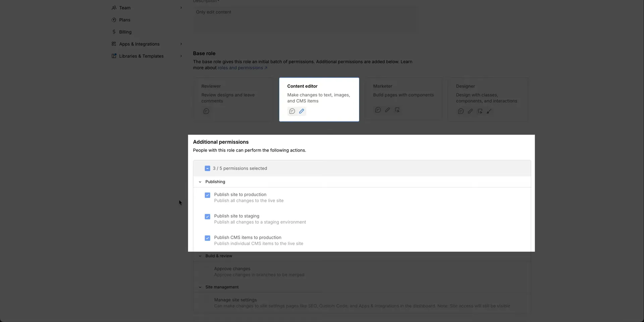Click 'Publish individual CMS items to the live site' text
The height and width of the screenshot is (322, 644).
[259, 244]
